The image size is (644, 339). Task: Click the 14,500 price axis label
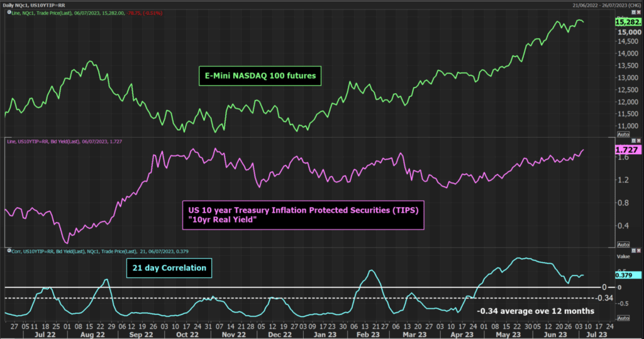point(628,42)
